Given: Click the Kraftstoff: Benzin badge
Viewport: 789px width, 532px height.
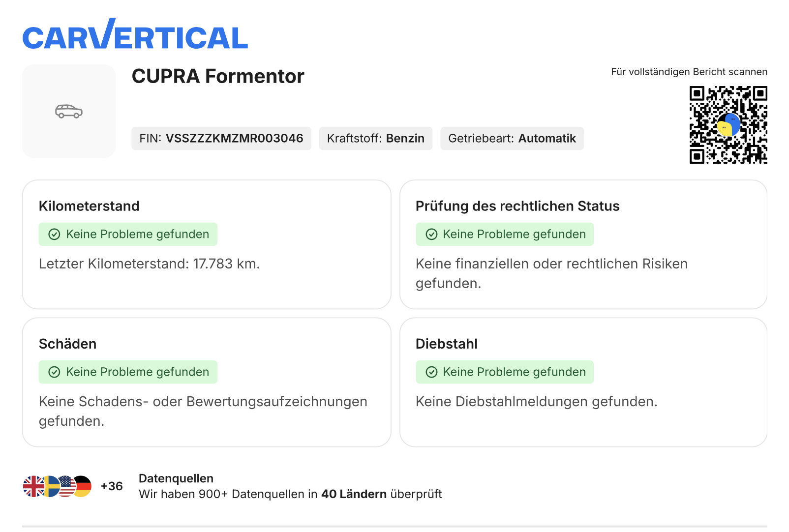Looking at the screenshot, I should tap(375, 139).
